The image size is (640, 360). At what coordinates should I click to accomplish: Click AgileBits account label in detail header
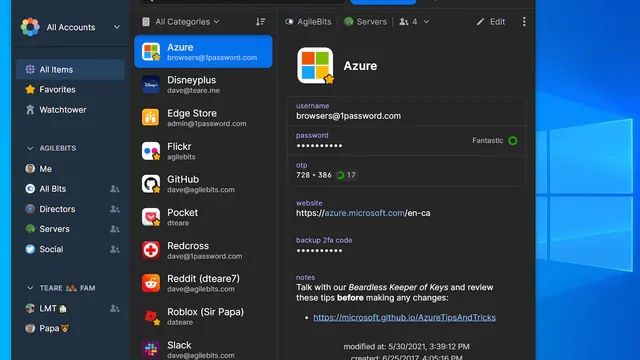(308, 22)
